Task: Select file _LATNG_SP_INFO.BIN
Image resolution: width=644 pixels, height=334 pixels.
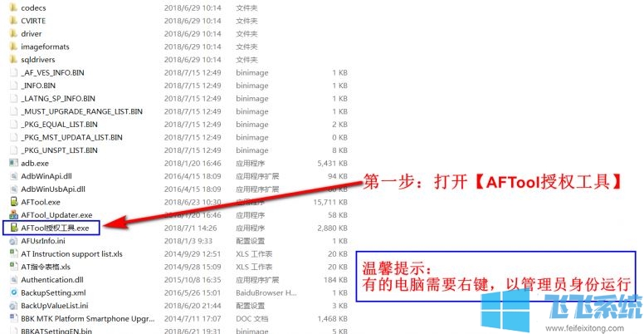Action: pos(58,99)
